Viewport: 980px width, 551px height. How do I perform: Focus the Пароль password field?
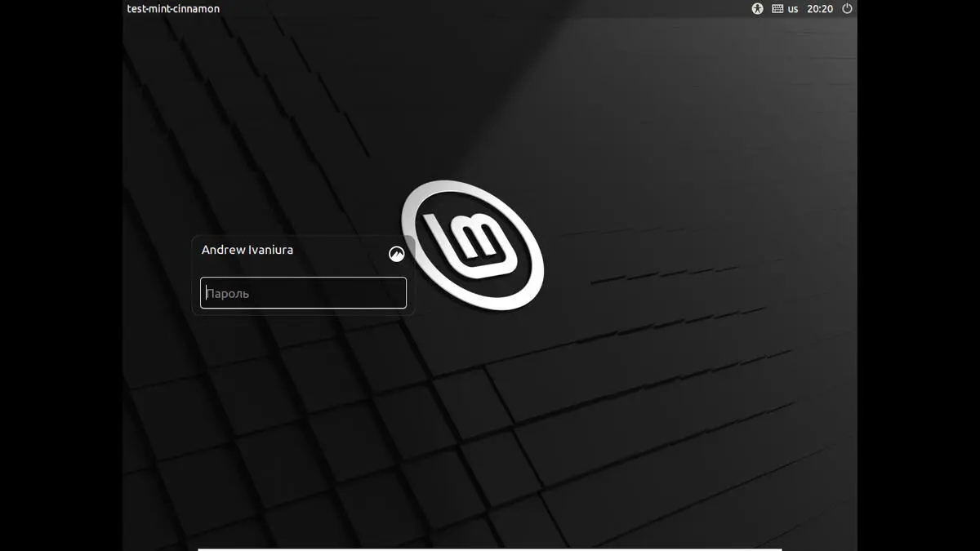tap(303, 293)
